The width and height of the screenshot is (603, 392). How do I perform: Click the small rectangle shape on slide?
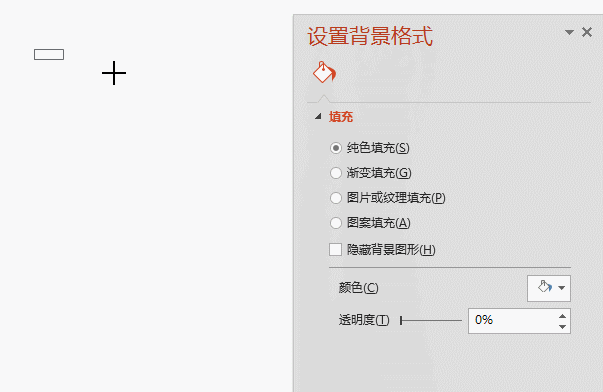pos(49,55)
